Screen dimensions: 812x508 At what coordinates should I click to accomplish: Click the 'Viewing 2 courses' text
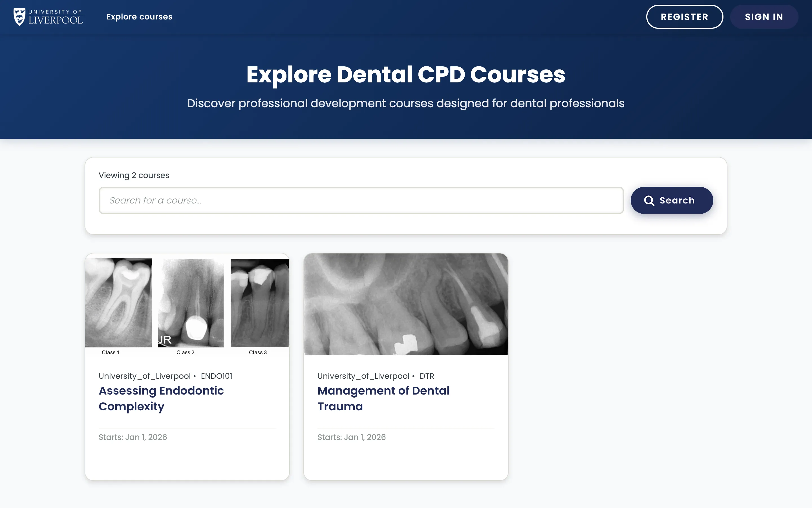coord(134,175)
